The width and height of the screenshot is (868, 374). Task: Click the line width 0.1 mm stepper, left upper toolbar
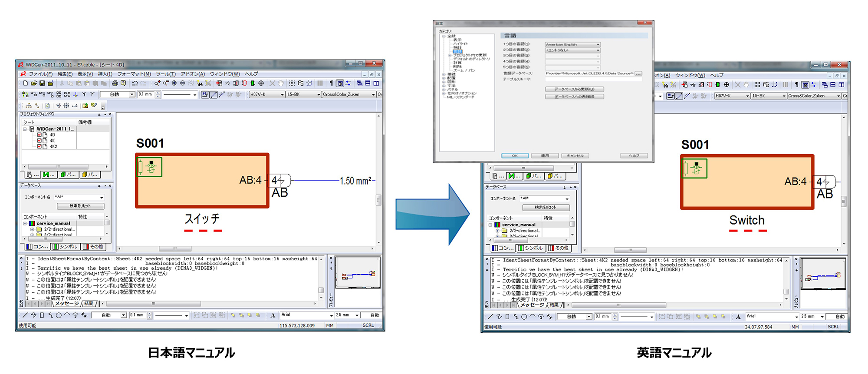(158, 94)
